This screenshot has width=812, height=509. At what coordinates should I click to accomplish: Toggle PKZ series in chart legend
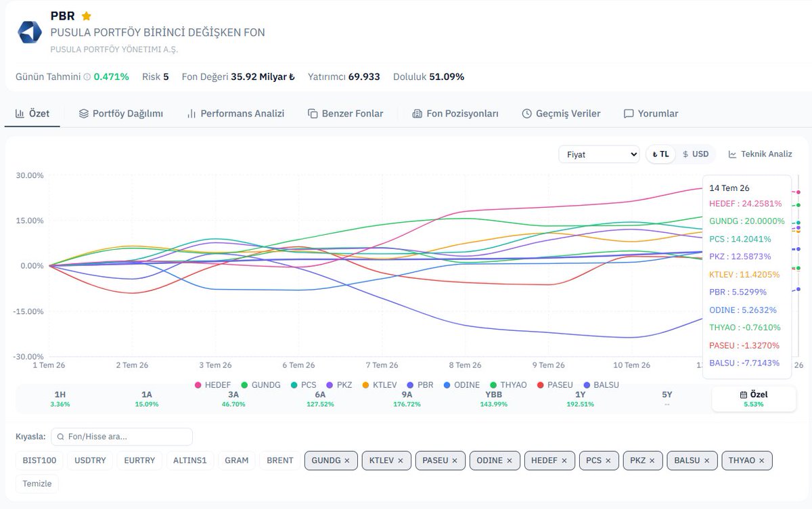tap(338, 384)
